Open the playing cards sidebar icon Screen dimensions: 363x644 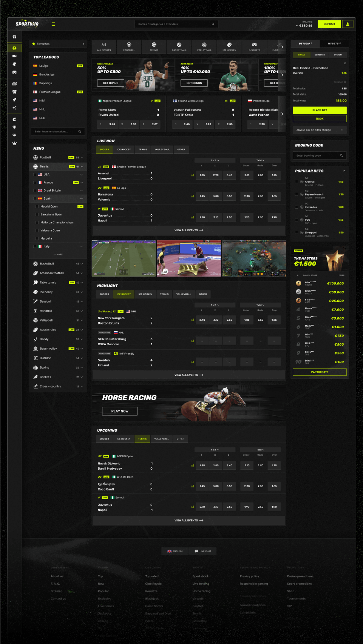tap(14, 92)
